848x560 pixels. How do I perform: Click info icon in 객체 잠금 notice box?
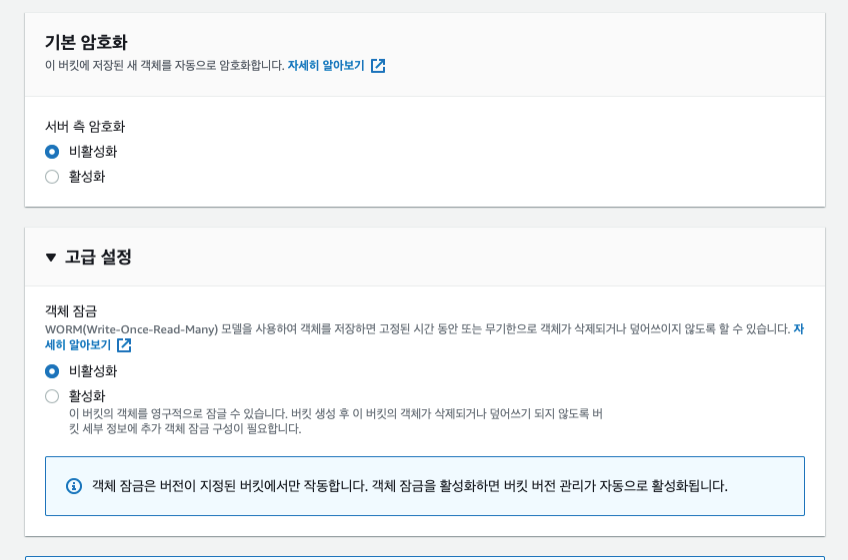pyautogui.click(x=74, y=486)
